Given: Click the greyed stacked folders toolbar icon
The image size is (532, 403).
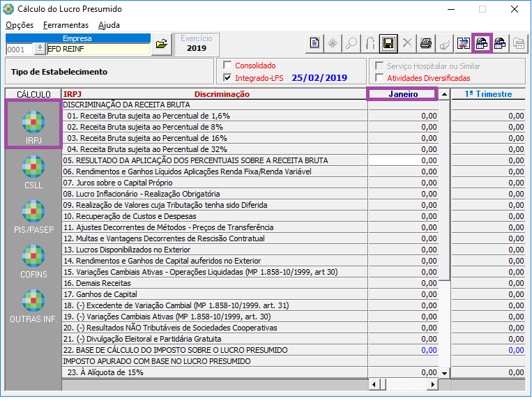Looking at the screenshot, I should pos(519,43).
